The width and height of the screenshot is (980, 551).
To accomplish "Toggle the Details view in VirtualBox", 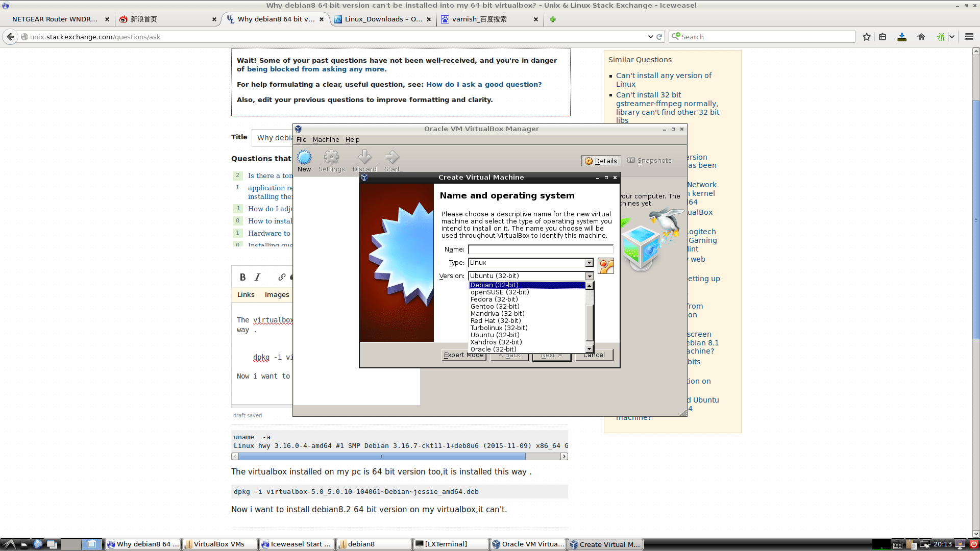I will coord(601,160).
